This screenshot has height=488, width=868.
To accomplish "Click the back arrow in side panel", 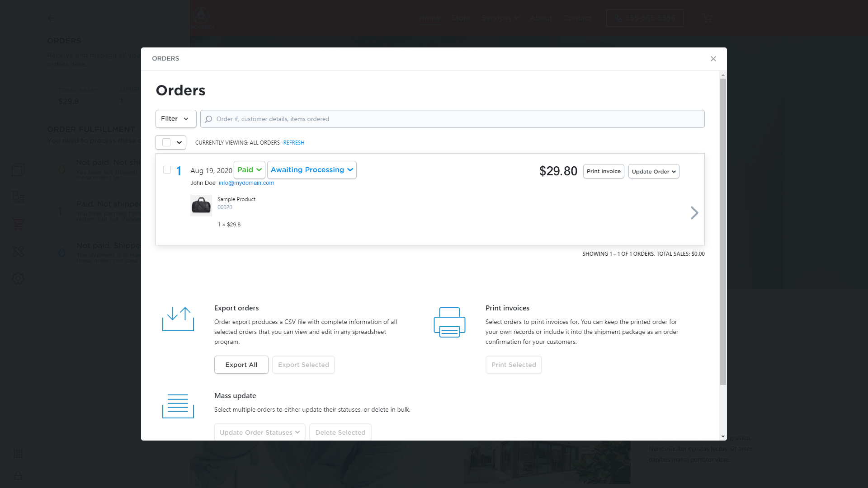I will pyautogui.click(x=51, y=18).
